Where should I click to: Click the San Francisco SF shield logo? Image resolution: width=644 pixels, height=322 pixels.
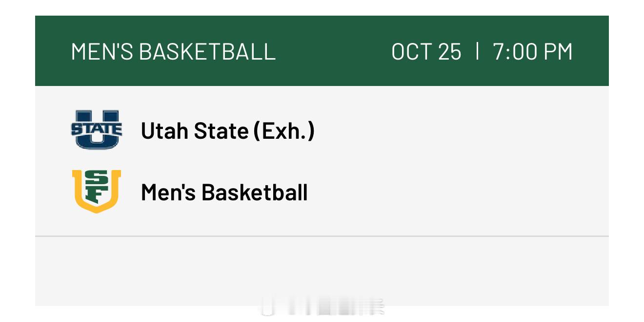point(97,191)
